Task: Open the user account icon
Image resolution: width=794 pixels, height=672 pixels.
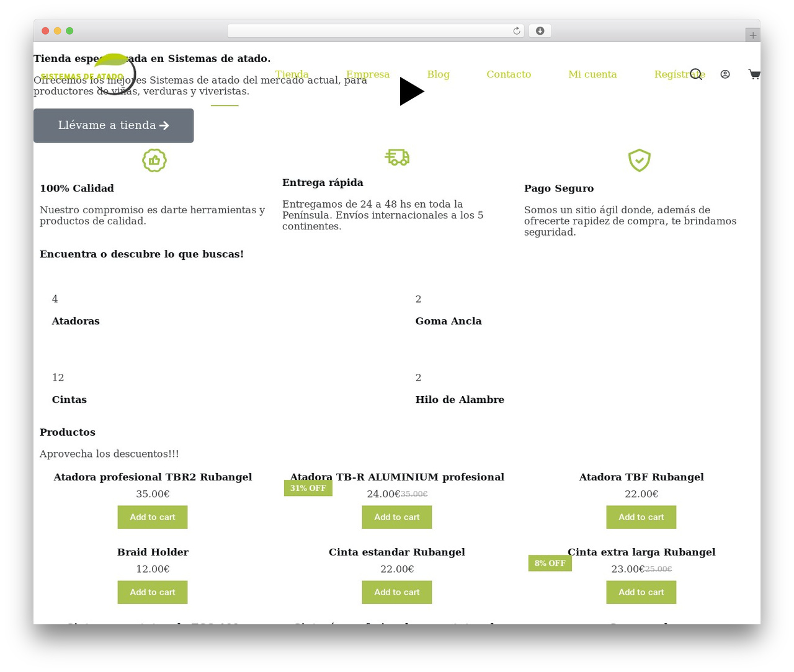Action: [x=725, y=74]
